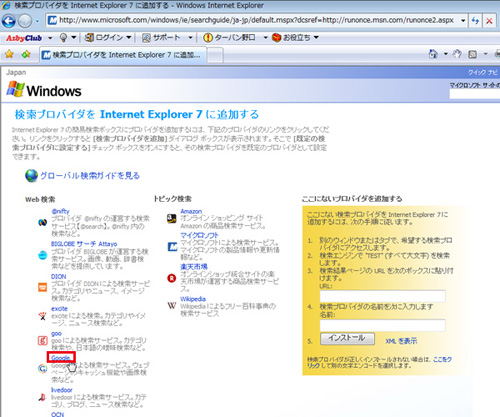Click the ログイン toolbar button
The width and height of the screenshot is (500, 417).
104,38
